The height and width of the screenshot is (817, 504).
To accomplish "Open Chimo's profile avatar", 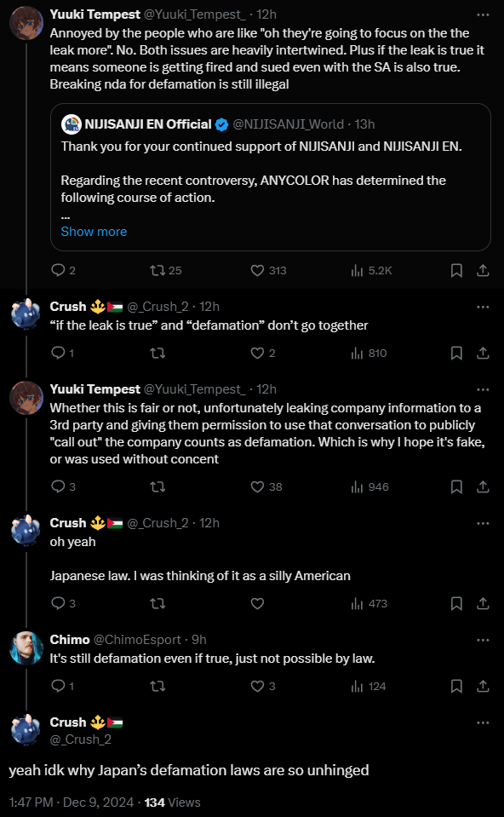I will [26, 647].
